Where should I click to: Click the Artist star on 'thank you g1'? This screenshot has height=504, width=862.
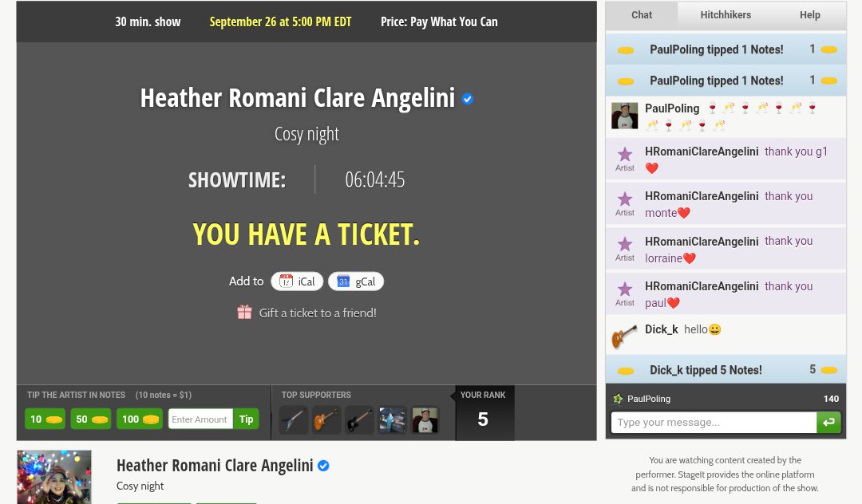pos(624,154)
